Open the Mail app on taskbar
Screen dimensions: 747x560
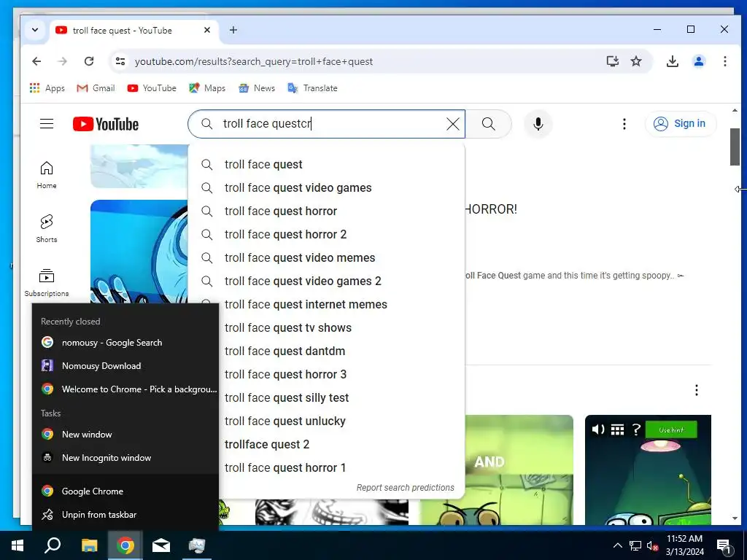161,545
